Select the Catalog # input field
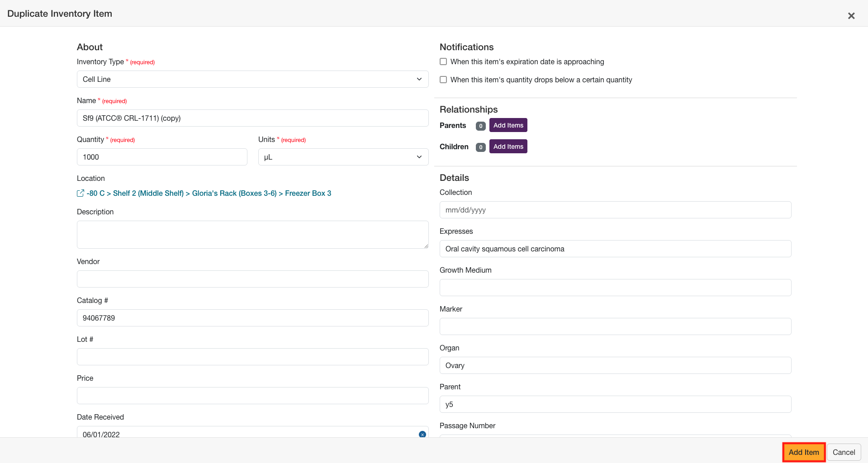The image size is (868, 463). [252, 318]
